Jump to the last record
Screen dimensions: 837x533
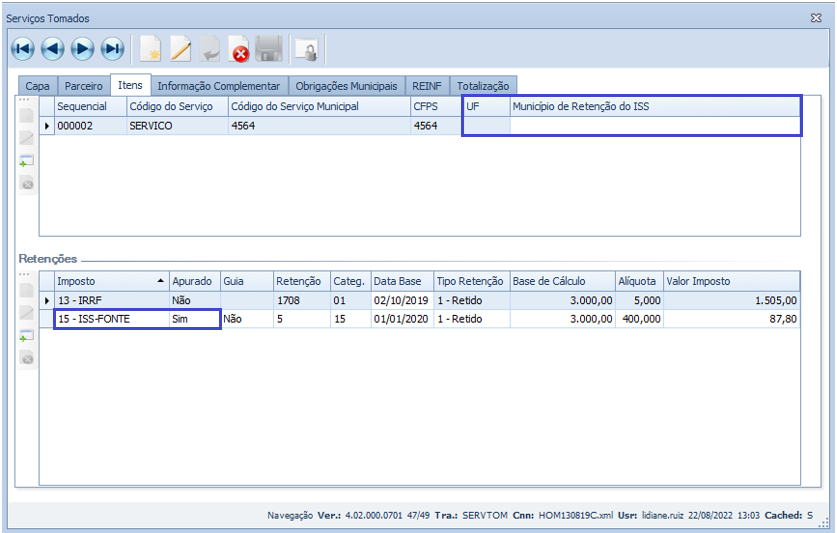click(112, 48)
